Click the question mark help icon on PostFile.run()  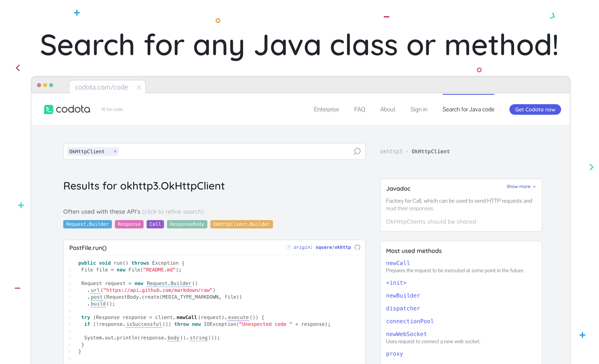pyautogui.click(x=289, y=247)
